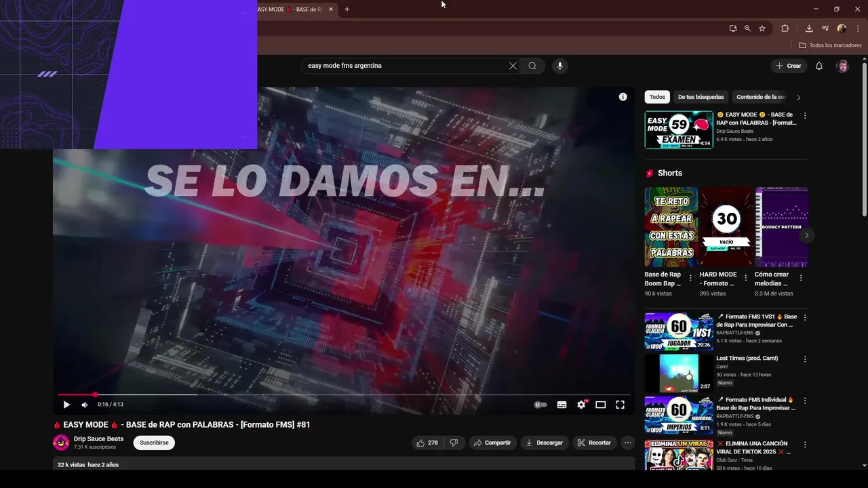
Task: Select the De tus búsquedas chip
Action: point(701,97)
